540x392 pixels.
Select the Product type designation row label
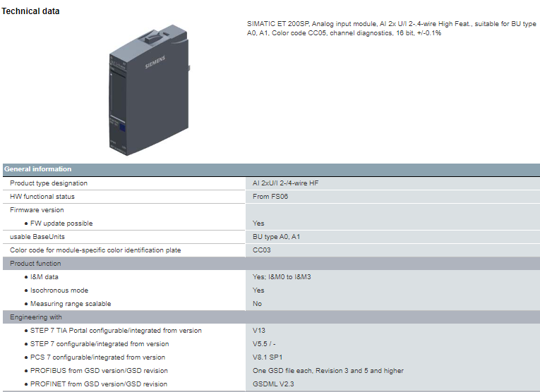pyautogui.click(x=49, y=183)
